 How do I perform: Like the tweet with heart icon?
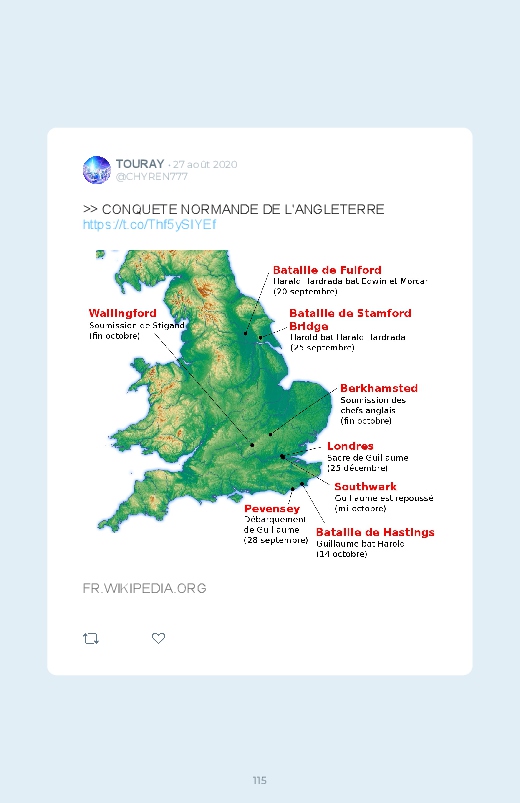click(158, 638)
